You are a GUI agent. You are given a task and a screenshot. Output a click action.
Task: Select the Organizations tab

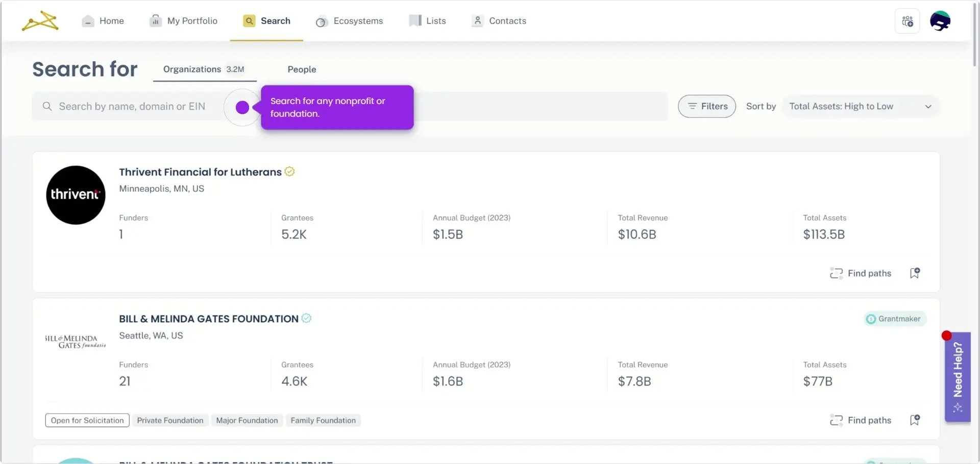click(x=204, y=69)
